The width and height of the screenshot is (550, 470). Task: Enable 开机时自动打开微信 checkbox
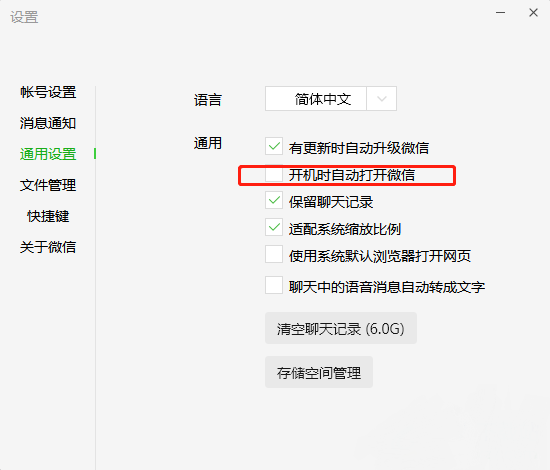pos(274,174)
